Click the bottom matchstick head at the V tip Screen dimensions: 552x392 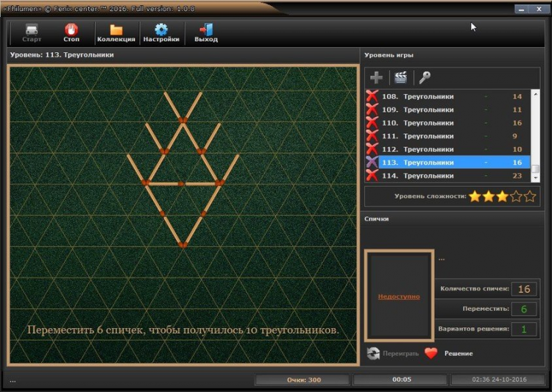tap(183, 245)
